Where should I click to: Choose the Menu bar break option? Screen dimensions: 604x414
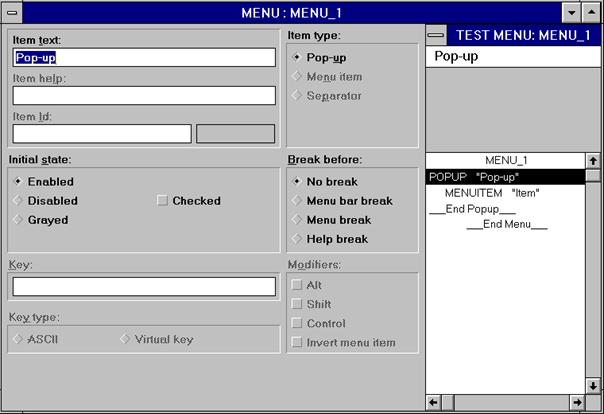click(297, 201)
